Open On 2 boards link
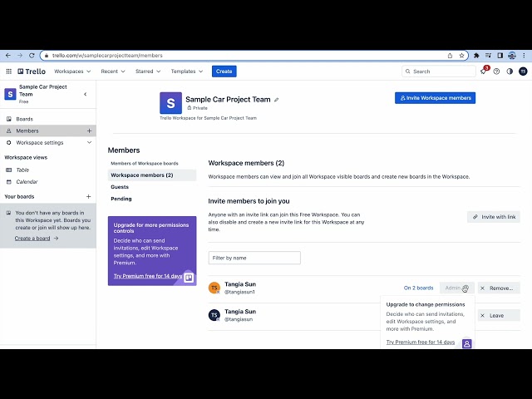532x399 pixels. click(x=418, y=288)
